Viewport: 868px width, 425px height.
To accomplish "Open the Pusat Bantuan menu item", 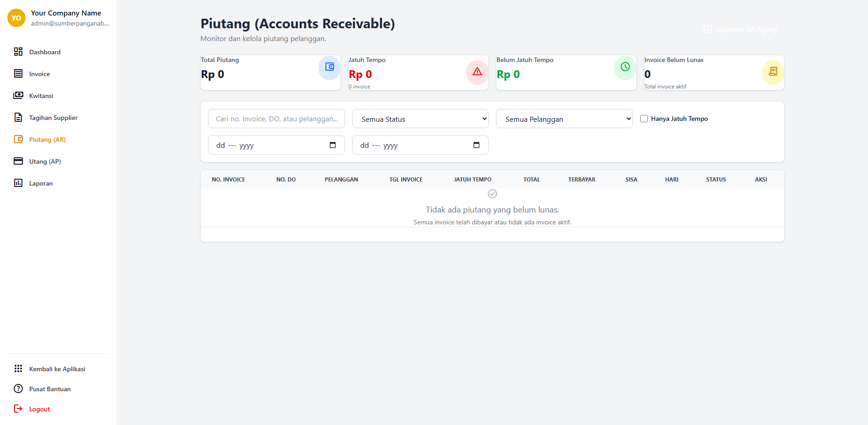I will click(x=49, y=389).
